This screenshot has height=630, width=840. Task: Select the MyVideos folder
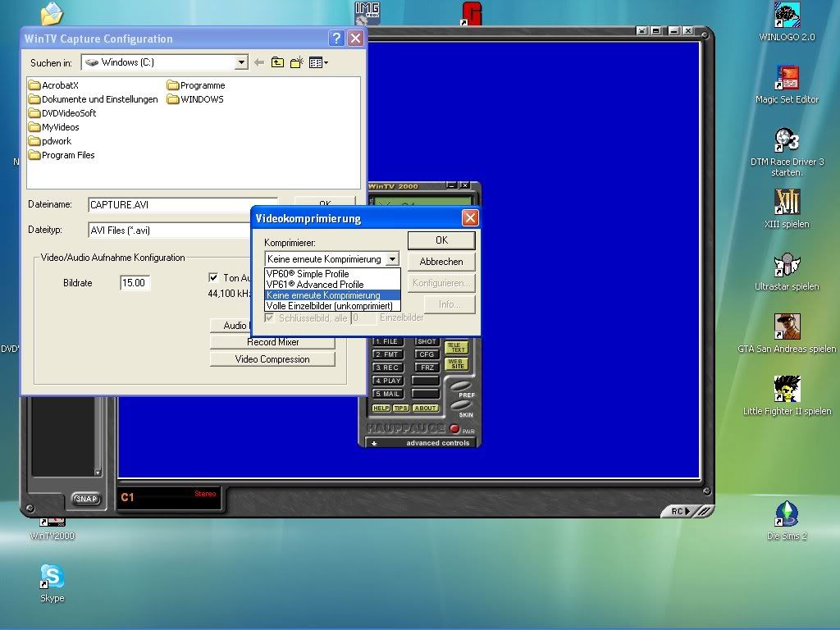click(x=53, y=127)
